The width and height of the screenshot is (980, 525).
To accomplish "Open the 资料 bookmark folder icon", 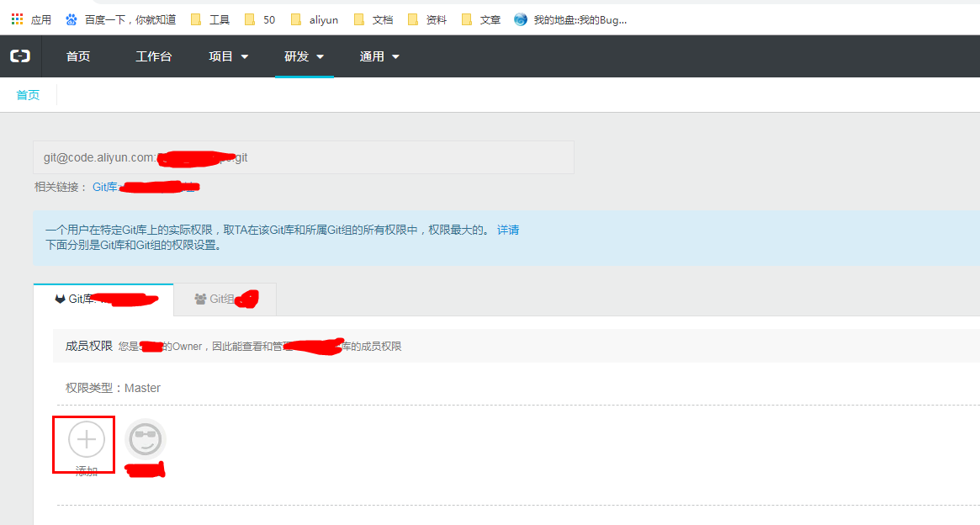I will tap(413, 19).
